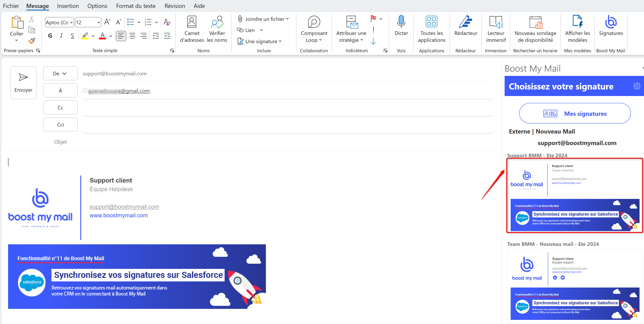Open Boost My Mail Signatures ribbon button
Screen dimensions: 644x324
(611, 25)
